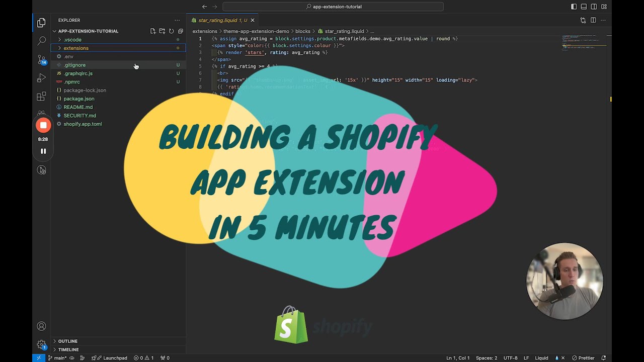The height and width of the screenshot is (362, 644).
Task: Open the Accounts icon in the activity bar
Action: click(42, 326)
